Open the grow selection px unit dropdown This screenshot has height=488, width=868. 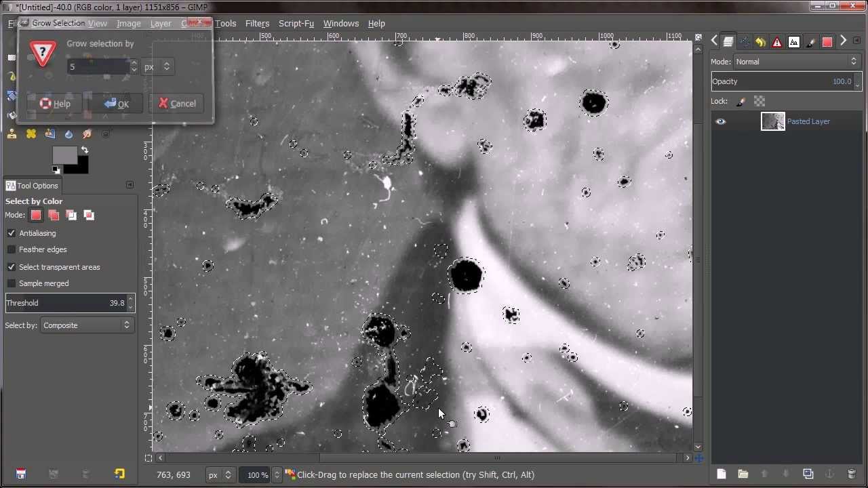pyautogui.click(x=158, y=66)
